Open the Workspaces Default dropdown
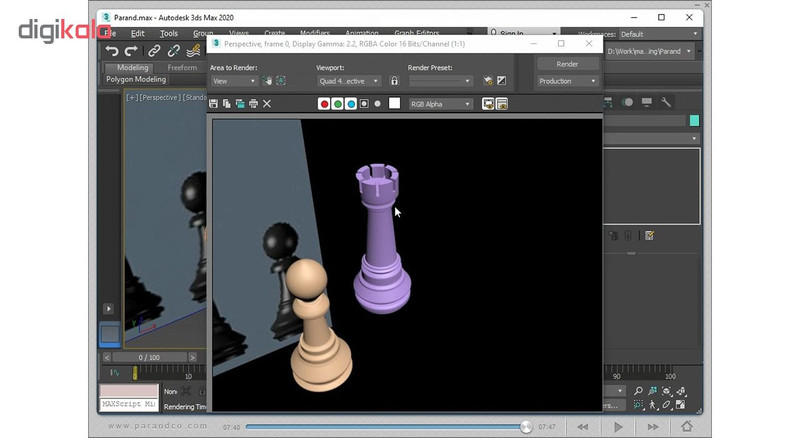800x438 pixels. pyautogui.click(x=659, y=34)
